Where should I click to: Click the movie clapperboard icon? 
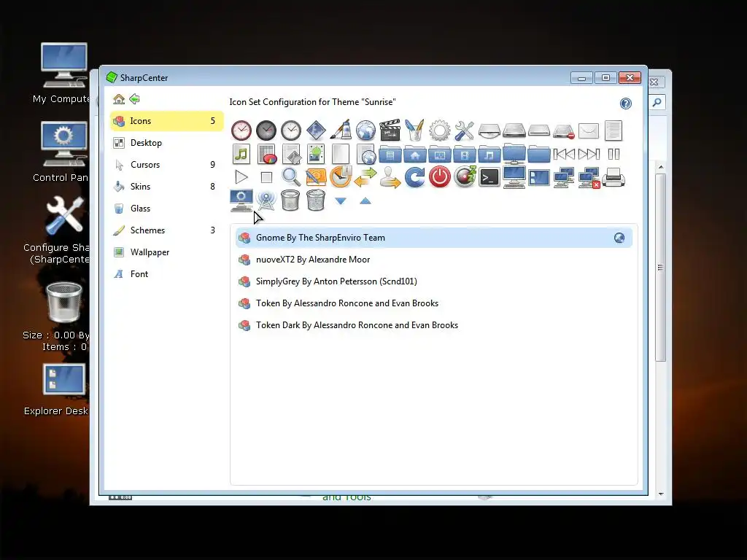click(390, 131)
